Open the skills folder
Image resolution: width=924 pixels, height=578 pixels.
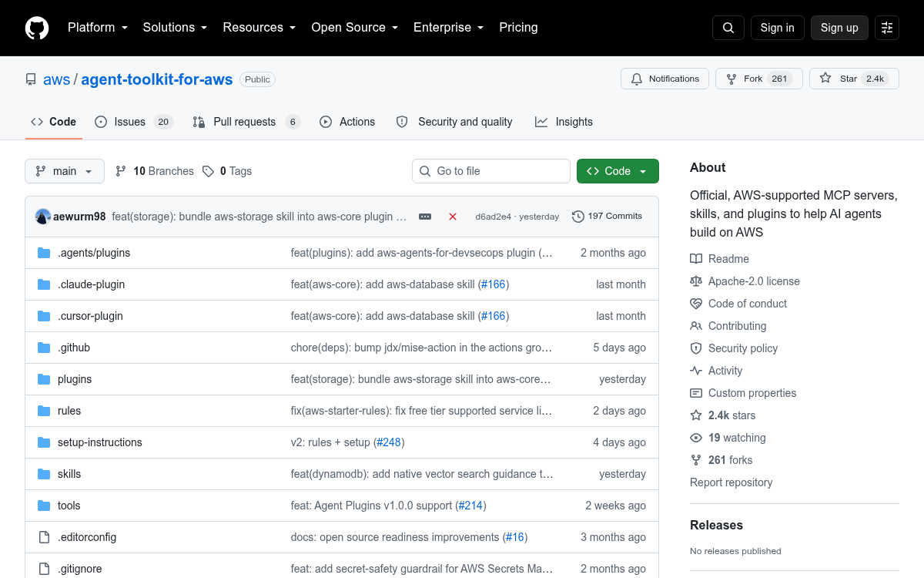(69, 474)
